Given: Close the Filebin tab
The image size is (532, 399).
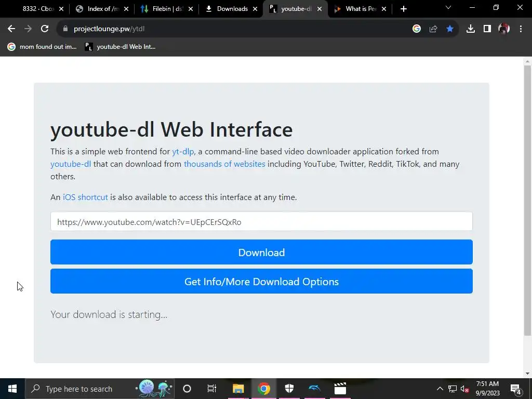Looking at the screenshot, I should (x=191, y=9).
